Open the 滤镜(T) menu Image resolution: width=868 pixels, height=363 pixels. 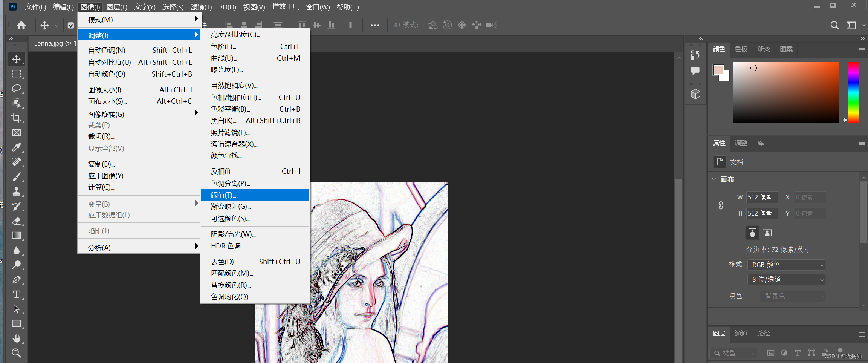(201, 7)
